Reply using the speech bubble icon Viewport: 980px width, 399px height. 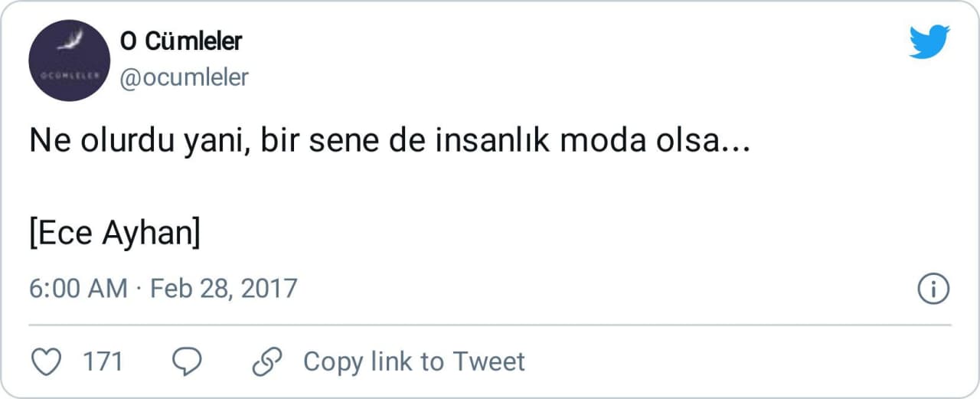coord(186,361)
